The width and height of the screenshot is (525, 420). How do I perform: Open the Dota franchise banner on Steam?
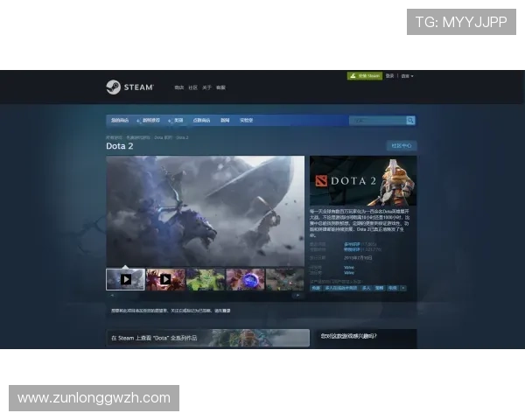208,338
